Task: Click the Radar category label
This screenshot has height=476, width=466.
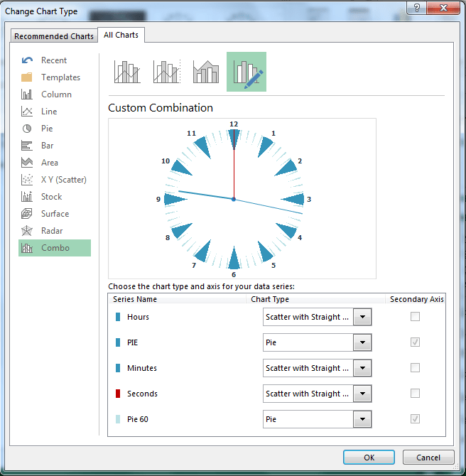Action: pos(52,231)
